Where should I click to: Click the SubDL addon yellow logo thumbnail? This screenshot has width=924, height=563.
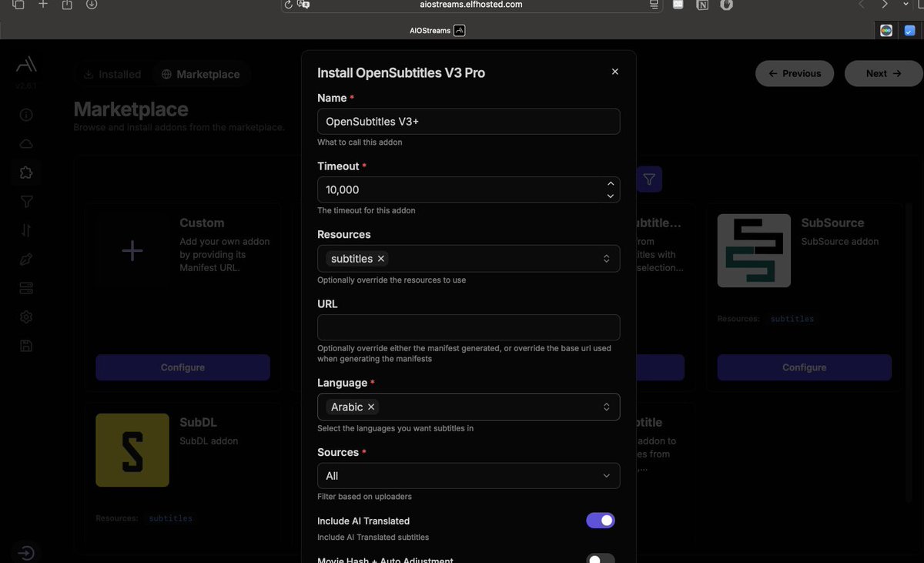(x=132, y=450)
